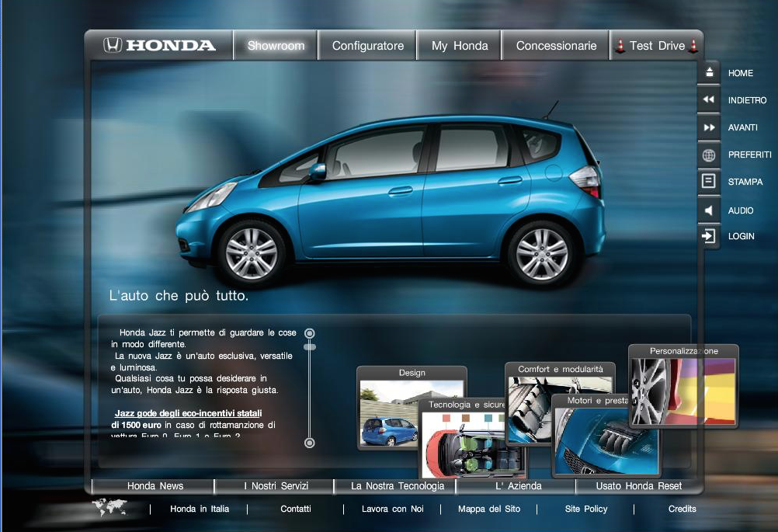The width and height of the screenshot is (778, 532).
Task: Open La Nostra Tecnologia menu
Action: pyautogui.click(x=398, y=486)
